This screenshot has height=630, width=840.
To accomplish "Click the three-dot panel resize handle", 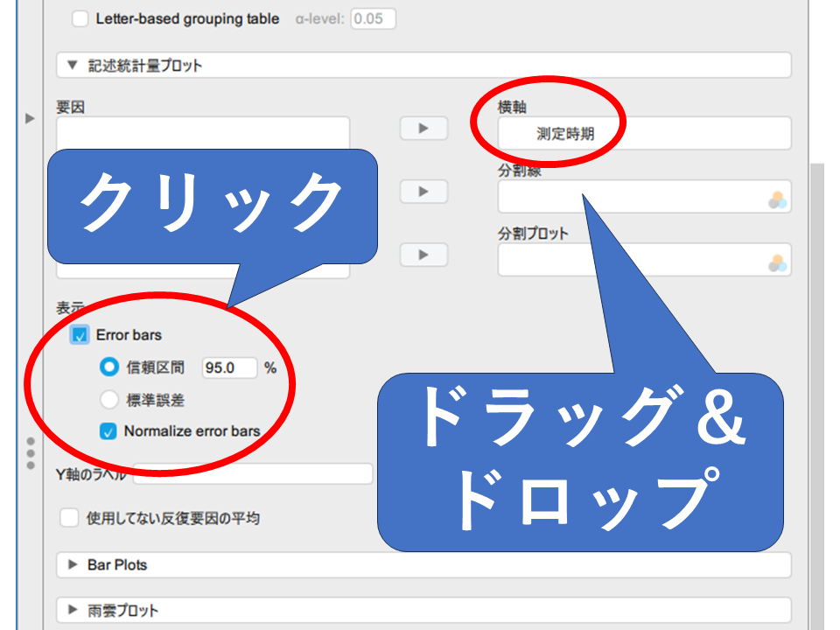I will click(31, 454).
